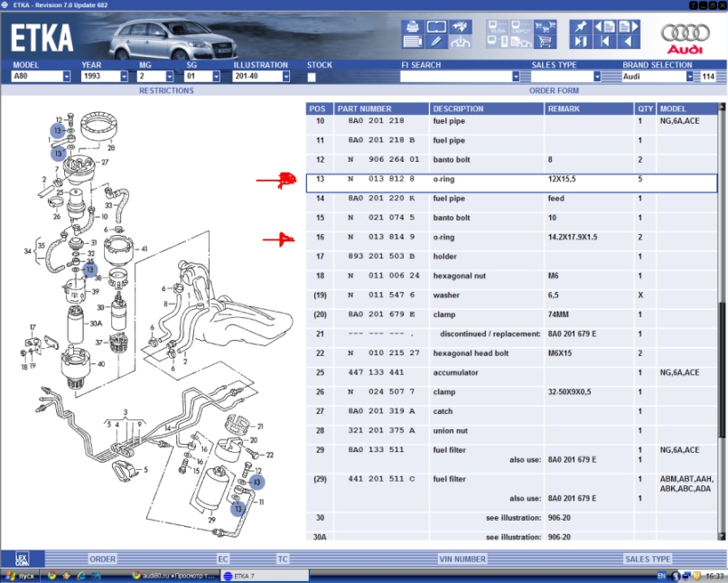Launch Chrome from the quick launch bar
Image resolution: width=728 pixels, height=583 pixels.
pyautogui.click(x=51, y=576)
